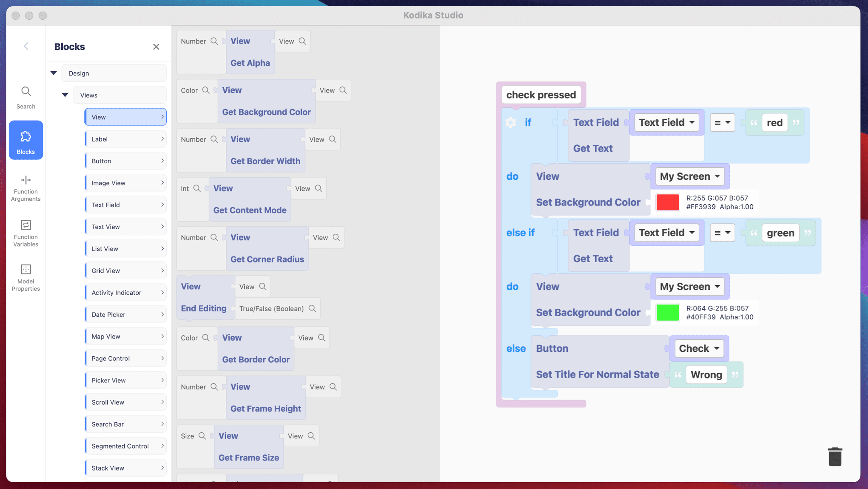The width and height of the screenshot is (868, 489).
Task: Click the check pressed function name field
Action: [540, 95]
